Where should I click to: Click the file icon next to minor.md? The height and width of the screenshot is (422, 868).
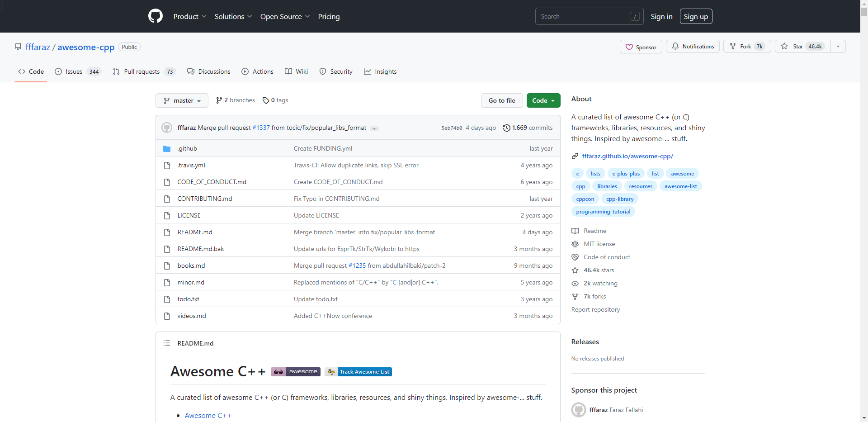tap(167, 283)
